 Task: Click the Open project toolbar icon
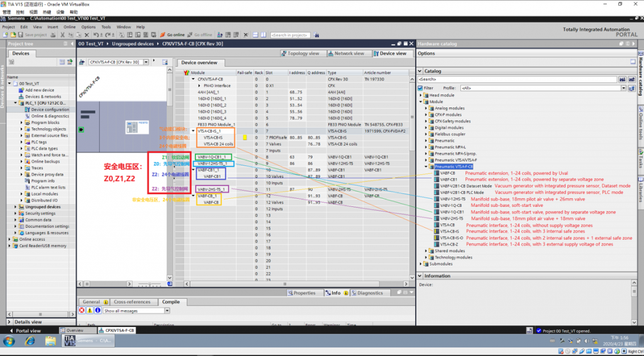click(13, 35)
